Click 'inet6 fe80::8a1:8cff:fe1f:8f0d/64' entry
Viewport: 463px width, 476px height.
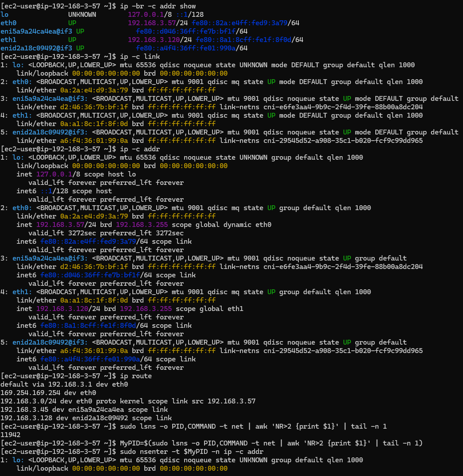click(x=82, y=326)
